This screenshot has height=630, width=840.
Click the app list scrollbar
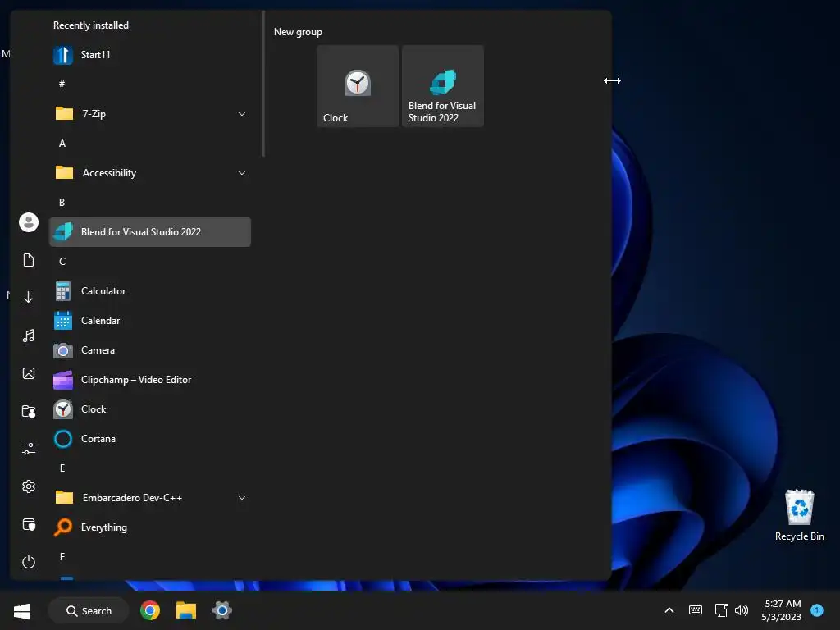click(x=263, y=84)
